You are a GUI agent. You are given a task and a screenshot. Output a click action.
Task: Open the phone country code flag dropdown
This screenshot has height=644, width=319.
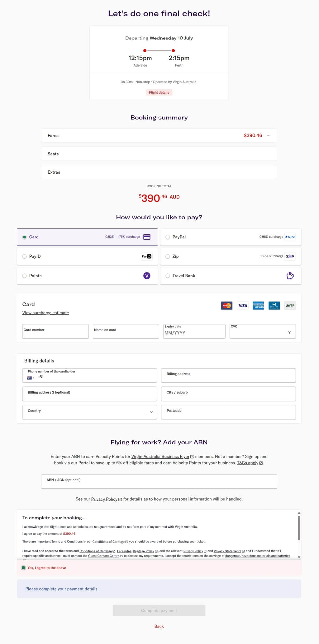coord(31,378)
